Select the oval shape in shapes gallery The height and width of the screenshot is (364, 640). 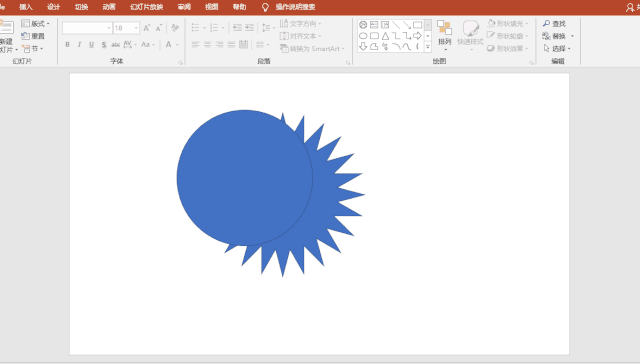(x=363, y=36)
